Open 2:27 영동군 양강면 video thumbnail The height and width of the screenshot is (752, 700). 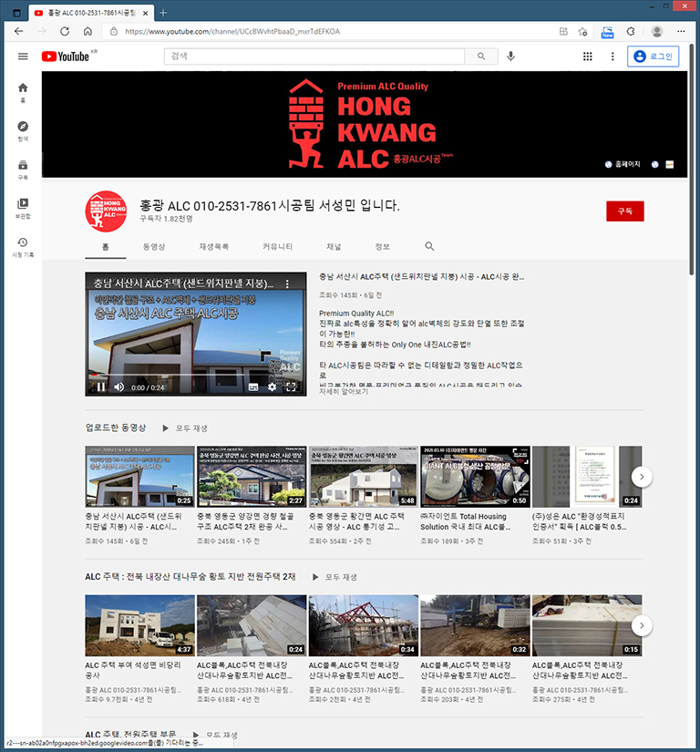coord(252,477)
